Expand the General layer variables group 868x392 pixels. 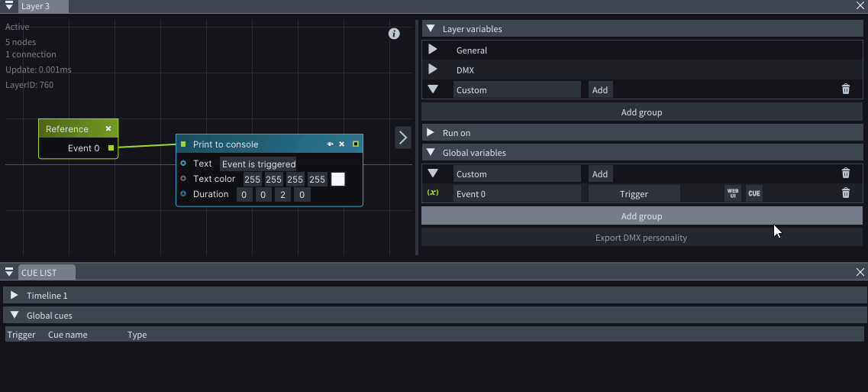pos(433,50)
